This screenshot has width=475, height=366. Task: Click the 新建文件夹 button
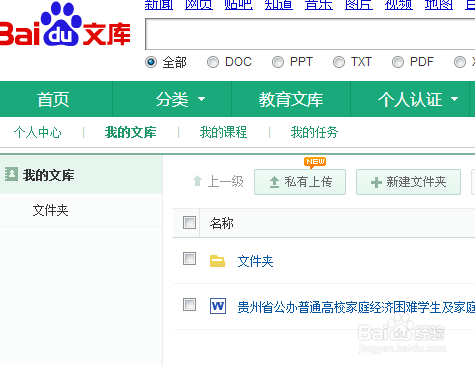tap(408, 182)
